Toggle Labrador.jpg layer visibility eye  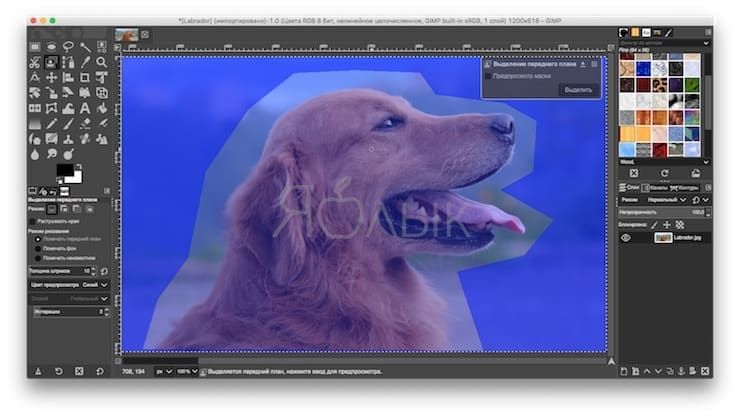coord(626,238)
